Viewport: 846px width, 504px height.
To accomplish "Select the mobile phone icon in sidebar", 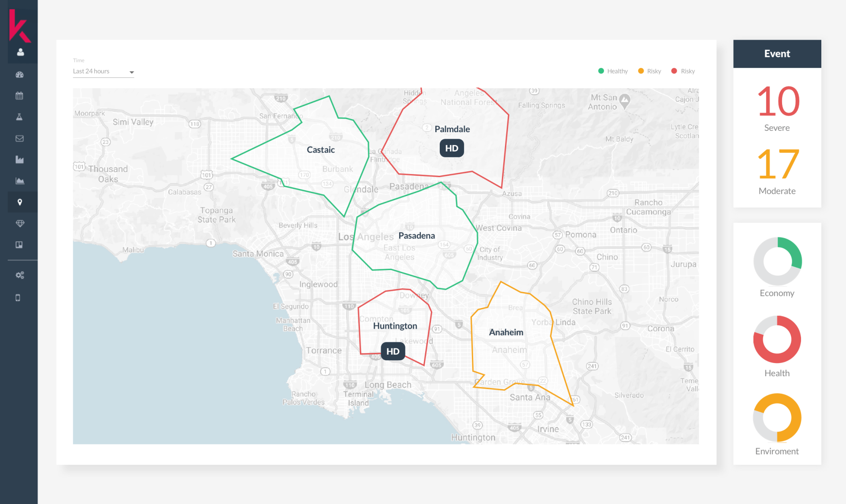I will pos(18,298).
